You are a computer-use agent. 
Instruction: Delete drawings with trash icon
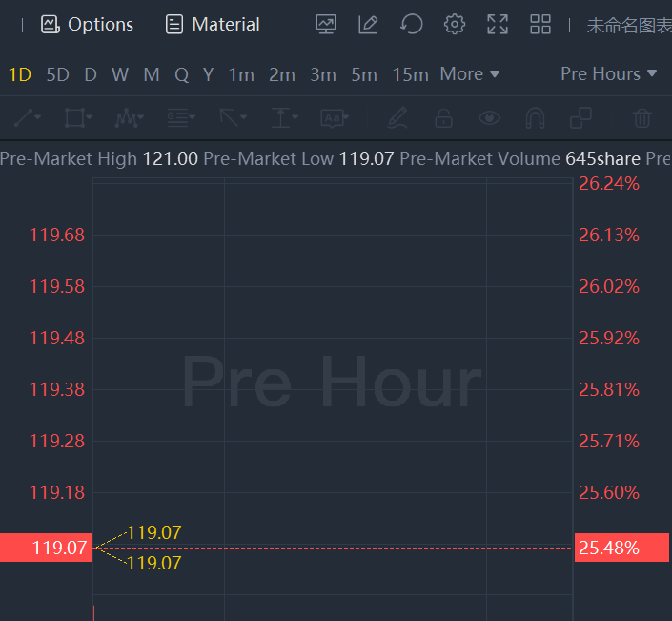pyautogui.click(x=642, y=118)
